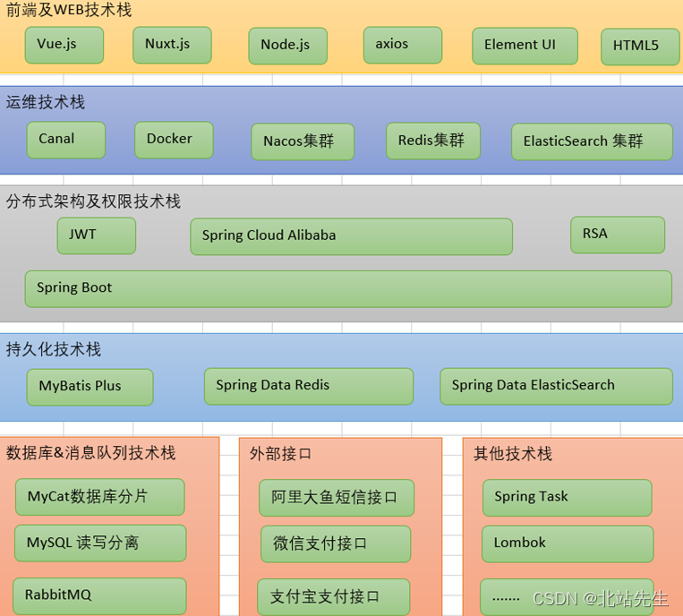Select the Canal box

tap(66, 140)
